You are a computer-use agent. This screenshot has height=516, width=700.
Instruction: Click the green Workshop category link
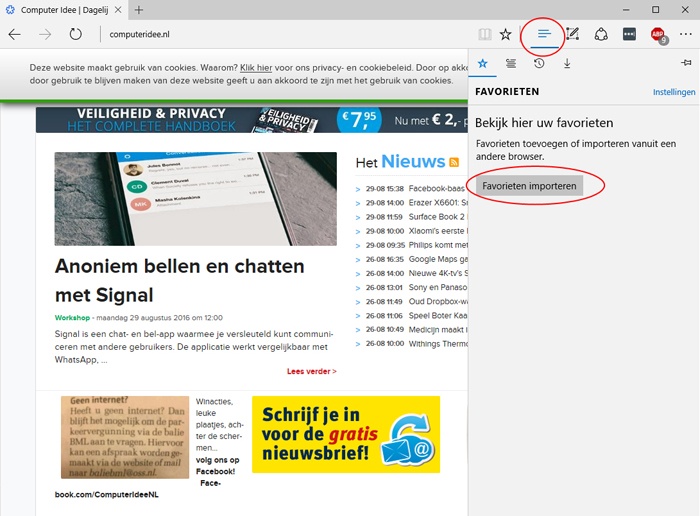click(x=72, y=318)
